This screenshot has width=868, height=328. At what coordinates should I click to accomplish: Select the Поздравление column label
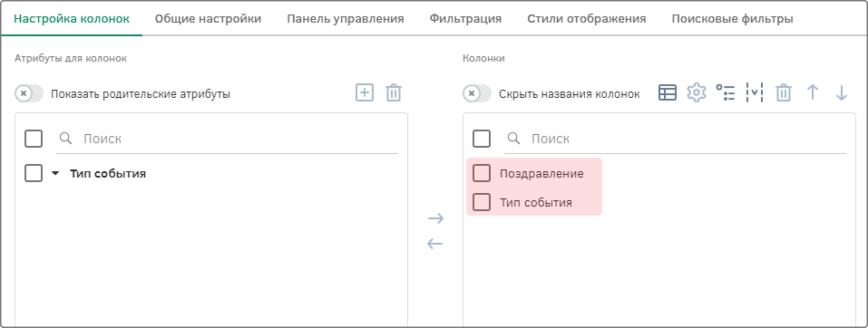(541, 174)
